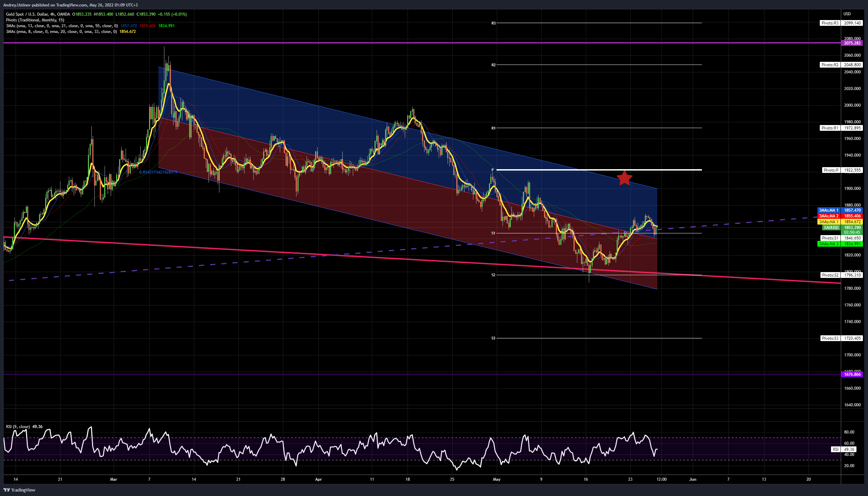Click the blue 3MAs:MA 1 1857.470 tag

(x=840, y=210)
